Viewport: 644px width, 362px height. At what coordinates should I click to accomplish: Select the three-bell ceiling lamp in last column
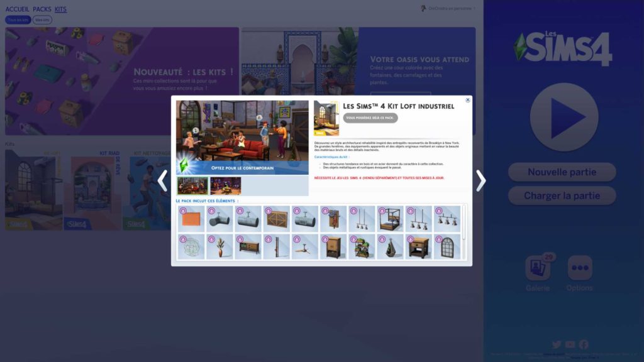(x=447, y=219)
